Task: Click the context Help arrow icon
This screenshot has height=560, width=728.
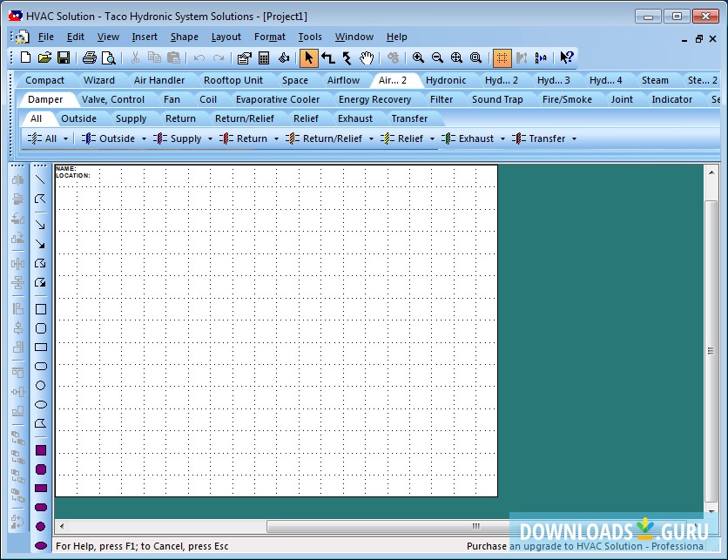Action: pyautogui.click(x=567, y=57)
